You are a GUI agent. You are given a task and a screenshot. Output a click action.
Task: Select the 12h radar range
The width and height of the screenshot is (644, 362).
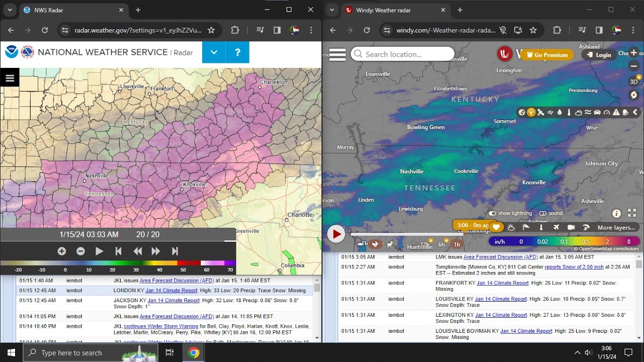click(x=424, y=244)
